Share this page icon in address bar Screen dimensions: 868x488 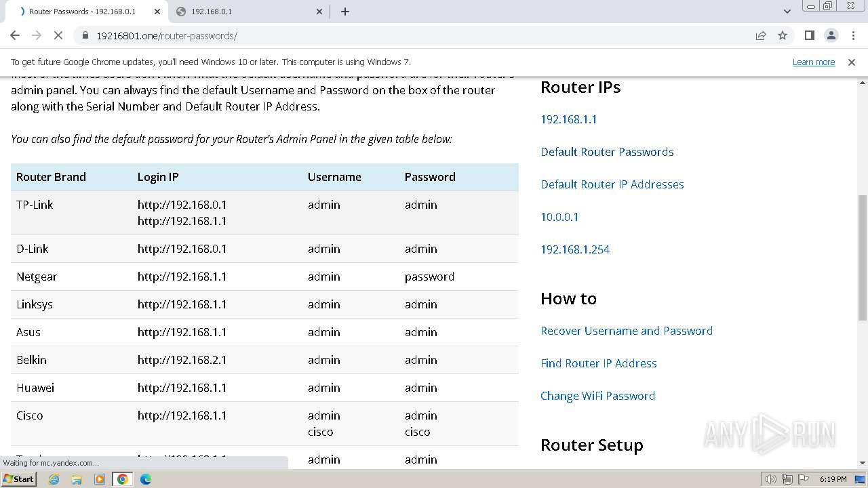pos(761,35)
